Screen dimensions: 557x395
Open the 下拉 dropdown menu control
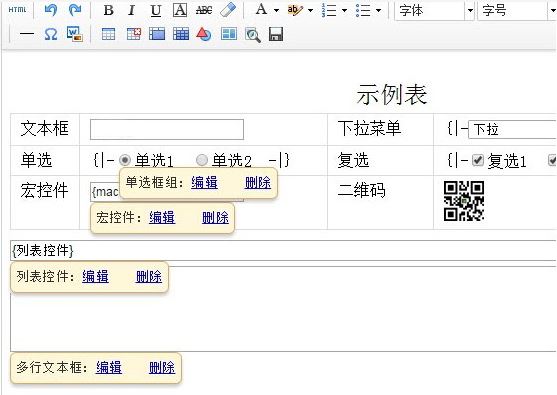513,129
